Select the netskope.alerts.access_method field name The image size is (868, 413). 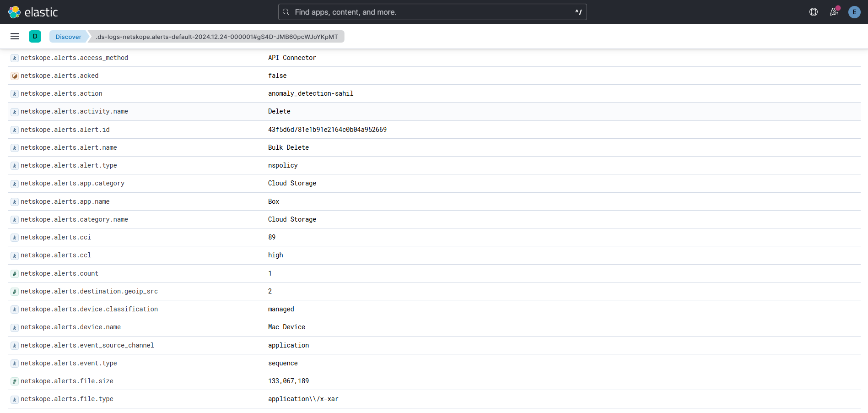tap(74, 58)
